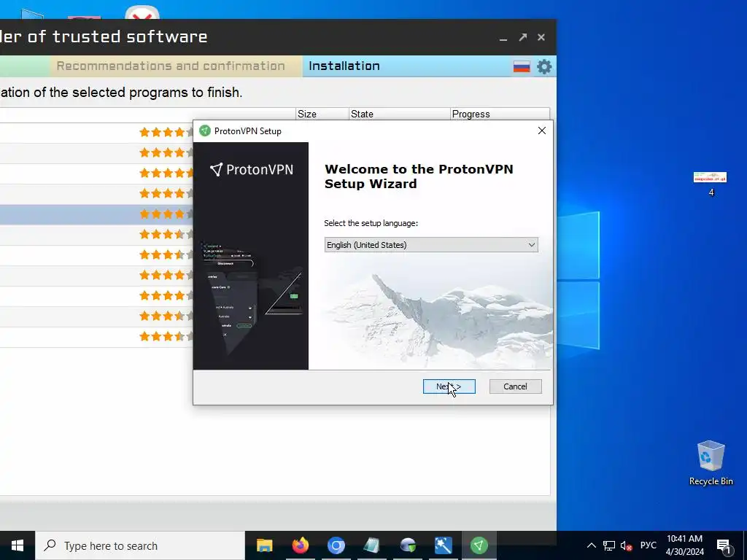Focus ProtonVPN setup taskbar icon
The image size is (747, 560).
tap(479, 545)
